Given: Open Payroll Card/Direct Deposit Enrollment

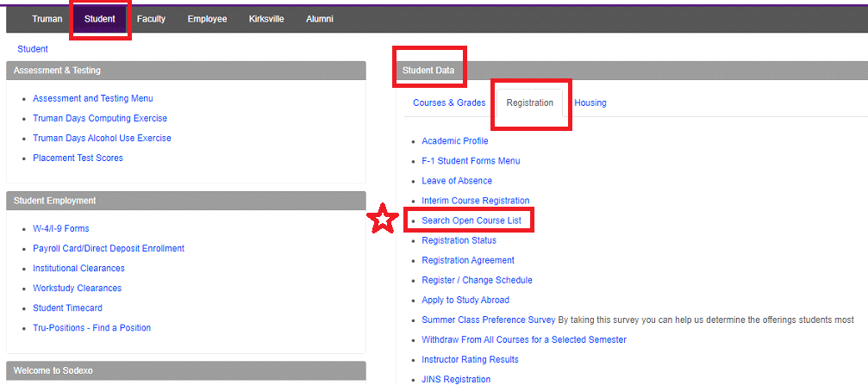Looking at the screenshot, I should coord(109,248).
